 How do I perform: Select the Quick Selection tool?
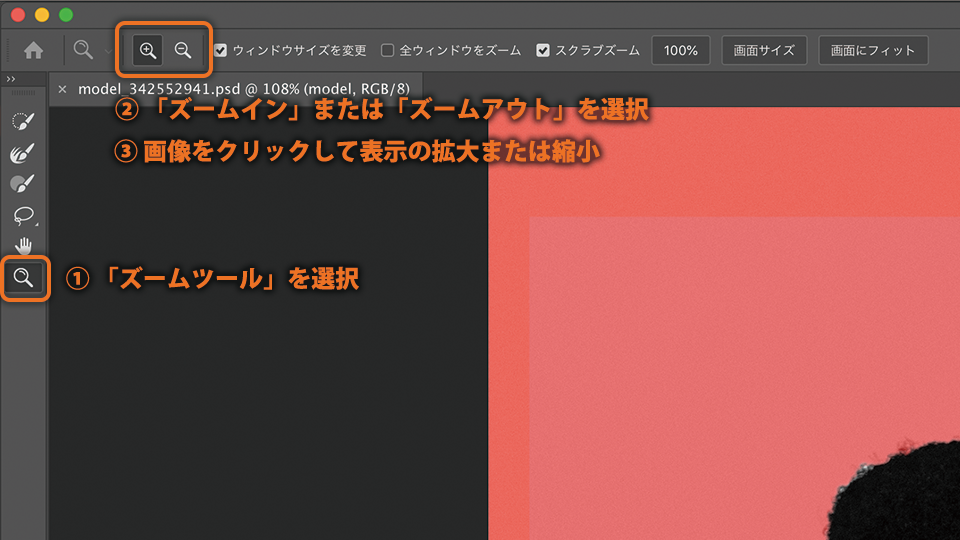click(x=23, y=121)
